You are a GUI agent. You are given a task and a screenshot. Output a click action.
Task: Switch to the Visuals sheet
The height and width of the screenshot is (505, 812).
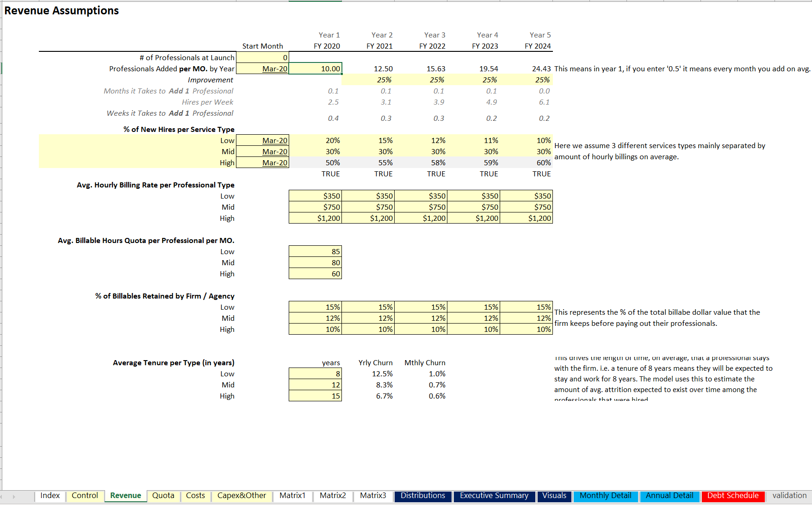click(554, 496)
